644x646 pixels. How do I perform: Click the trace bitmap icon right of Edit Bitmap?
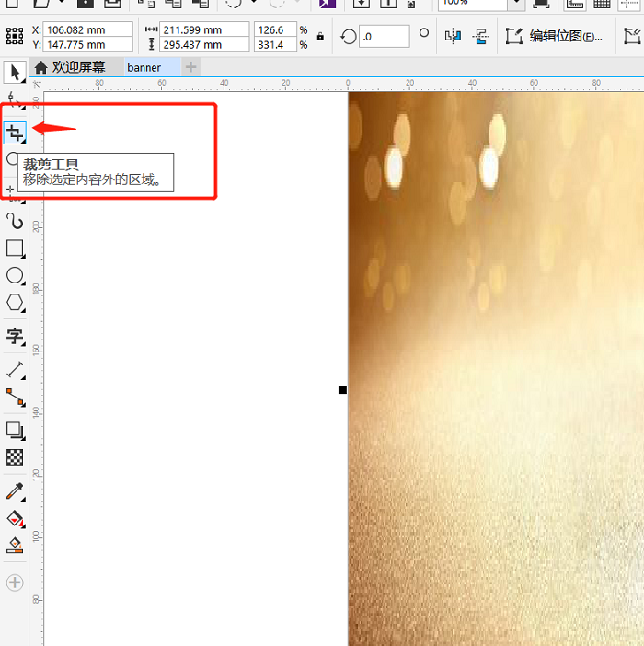coord(632,36)
